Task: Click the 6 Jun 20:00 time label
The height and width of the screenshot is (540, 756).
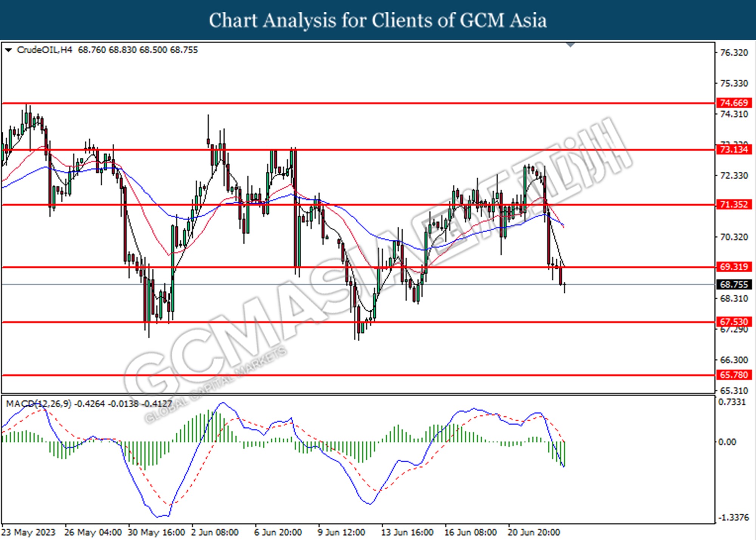Action: tap(278, 532)
